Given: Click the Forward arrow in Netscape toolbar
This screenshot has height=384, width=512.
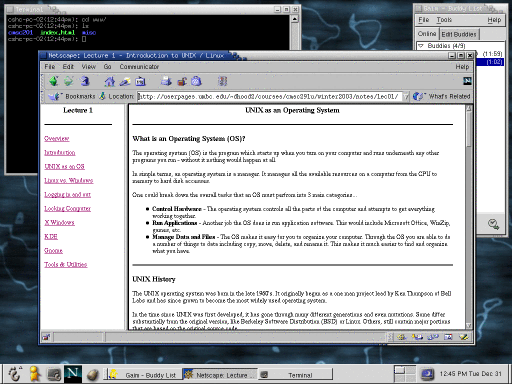Looking at the screenshot, I should tap(68, 81).
